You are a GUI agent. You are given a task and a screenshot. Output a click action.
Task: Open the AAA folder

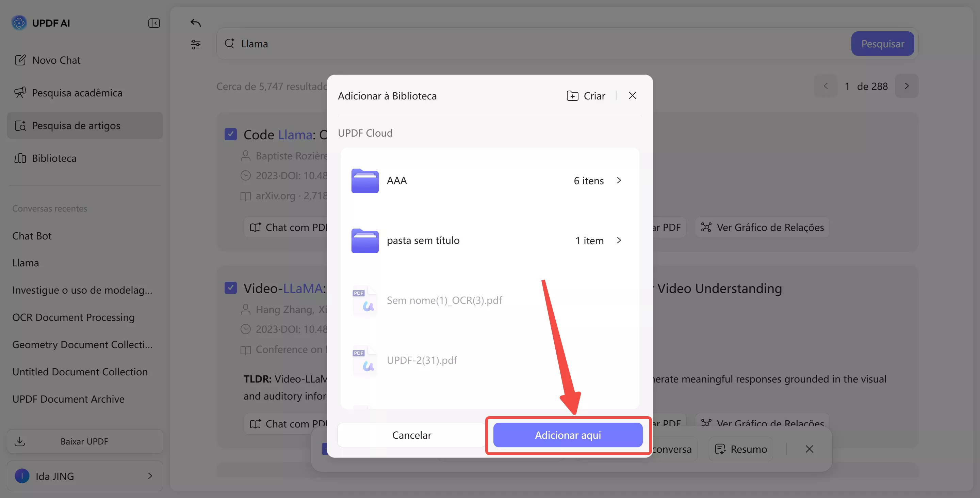pyautogui.click(x=396, y=181)
